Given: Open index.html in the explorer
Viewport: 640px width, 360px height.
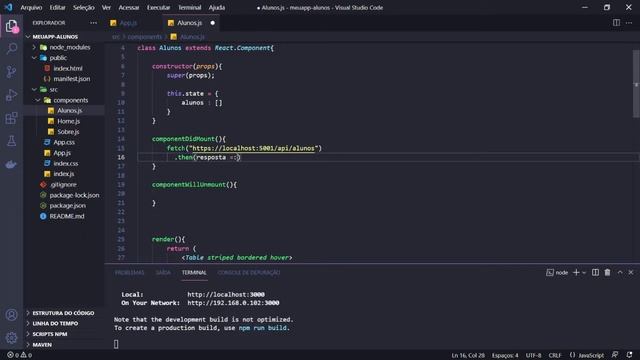Looking at the screenshot, I should (x=68, y=68).
